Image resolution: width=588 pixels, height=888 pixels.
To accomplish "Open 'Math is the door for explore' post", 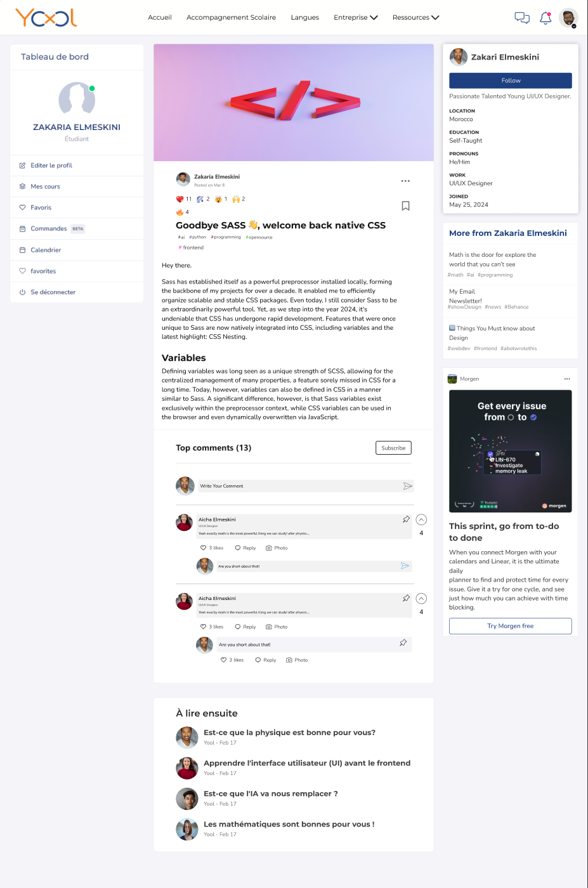I will pos(493,259).
